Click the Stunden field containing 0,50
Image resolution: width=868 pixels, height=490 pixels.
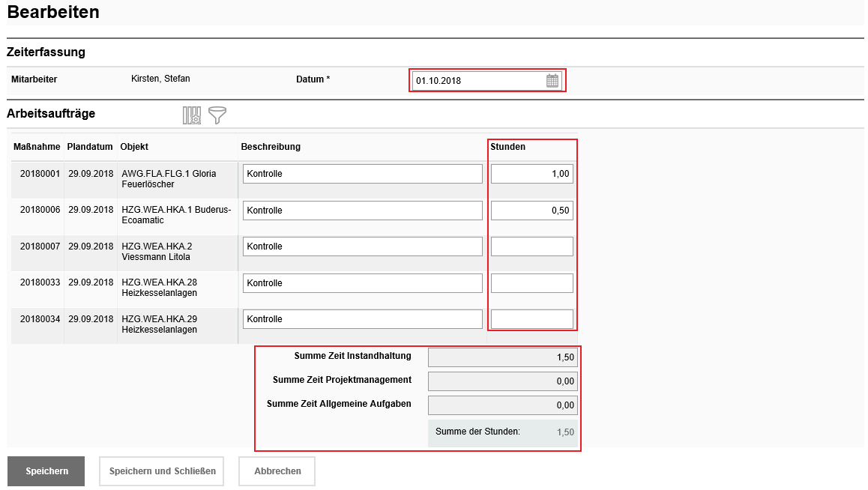[531, 211]
